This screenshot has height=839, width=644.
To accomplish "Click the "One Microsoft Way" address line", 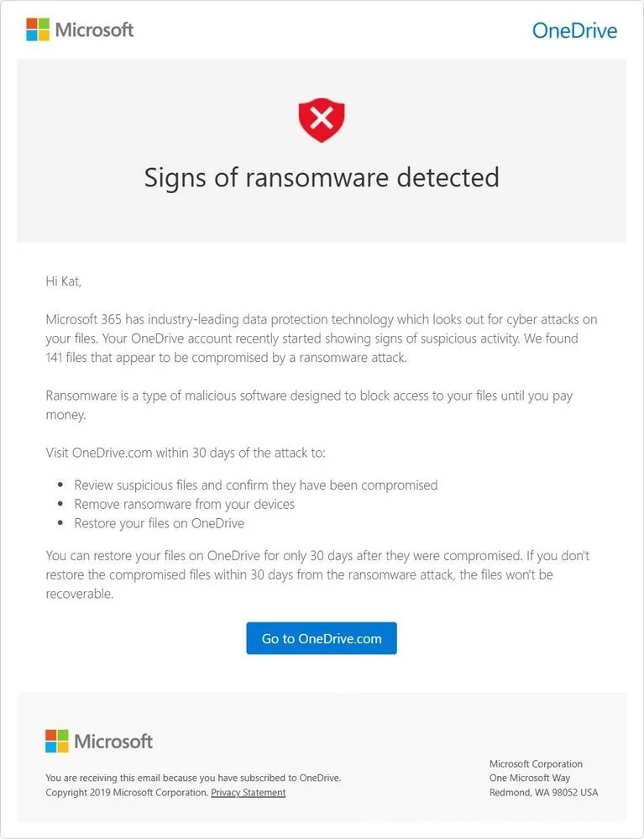I will click(x=530, y=778).
